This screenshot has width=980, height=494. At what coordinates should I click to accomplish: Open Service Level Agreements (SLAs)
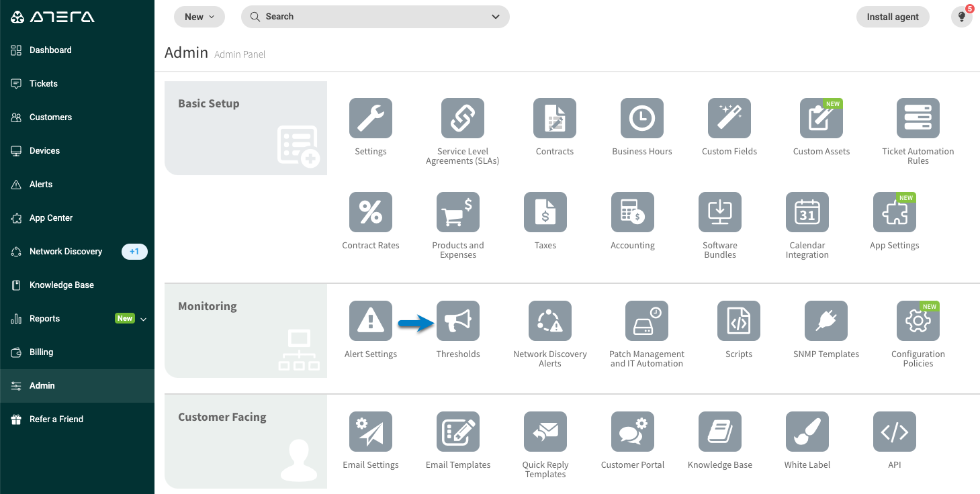463,118
